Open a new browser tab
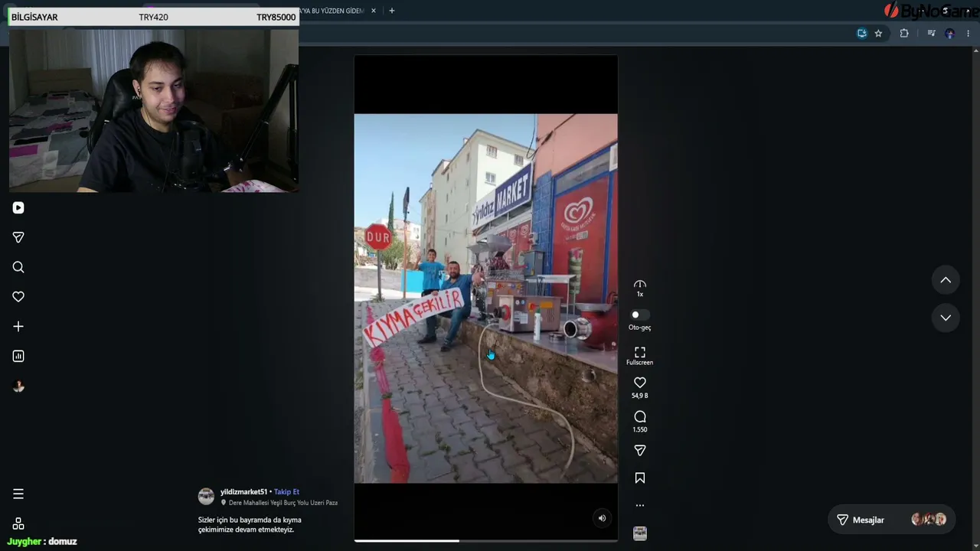 pyautogui.click(x=391, y=11)
